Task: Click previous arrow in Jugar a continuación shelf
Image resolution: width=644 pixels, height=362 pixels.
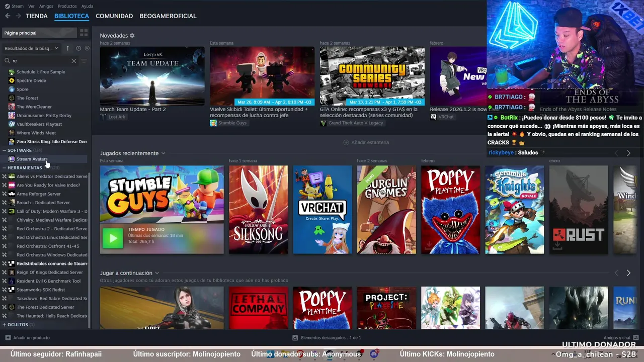Action: pos(616,273)
